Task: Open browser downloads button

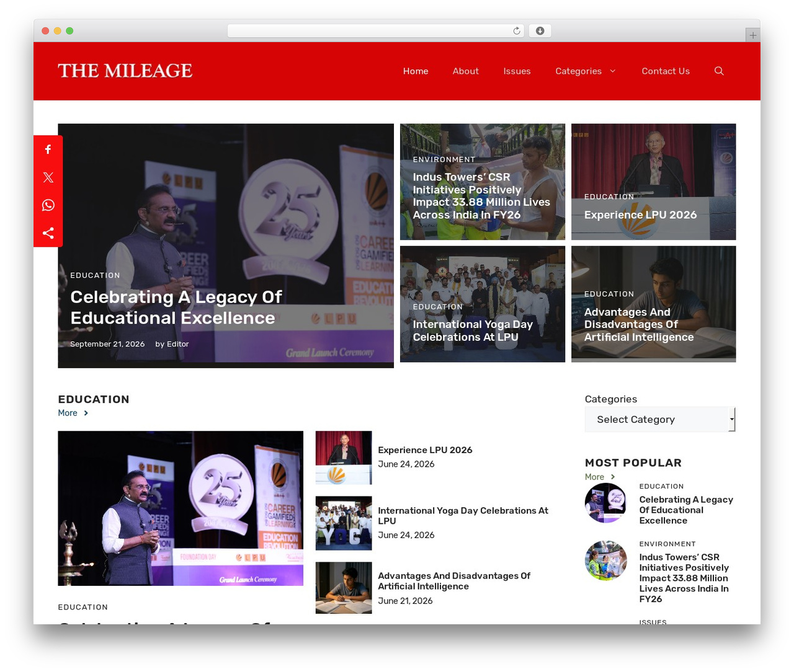Action: [540, 31]
